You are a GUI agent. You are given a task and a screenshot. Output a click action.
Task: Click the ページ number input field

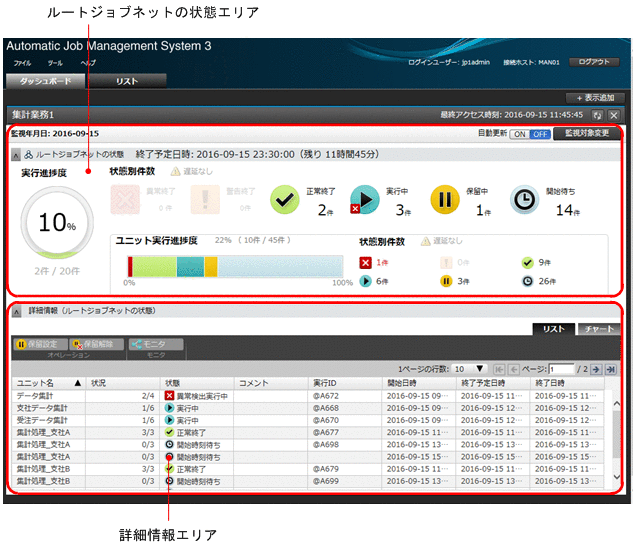coord(562,369)
